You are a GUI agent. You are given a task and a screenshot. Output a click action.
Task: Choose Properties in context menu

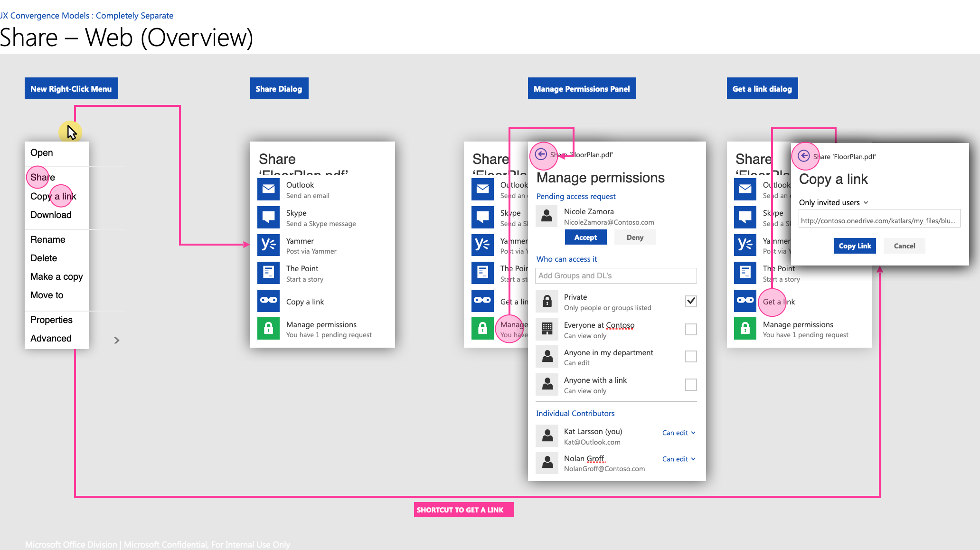[51, 320]
